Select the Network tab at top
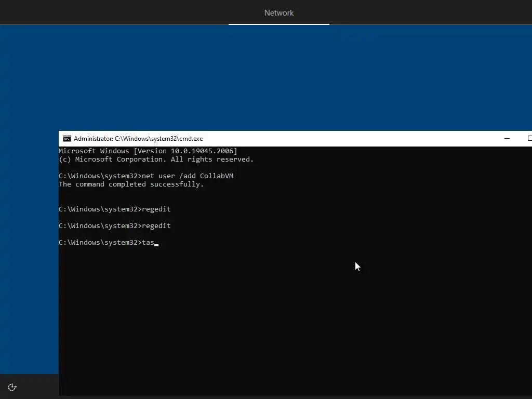The image size is (532, 399). (279, 13)
